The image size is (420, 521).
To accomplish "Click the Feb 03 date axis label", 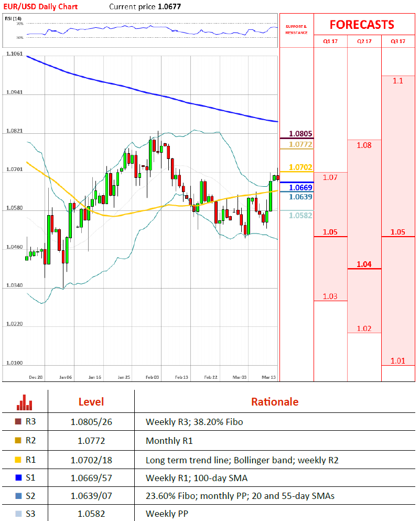I will pyautogui.click(x=153, y=377).
